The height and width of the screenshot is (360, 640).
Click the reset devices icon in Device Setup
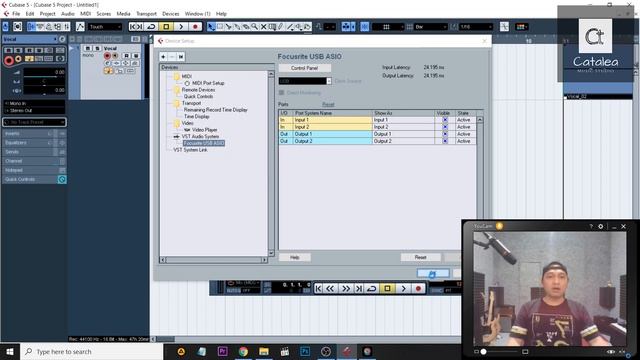coord(181,57)
